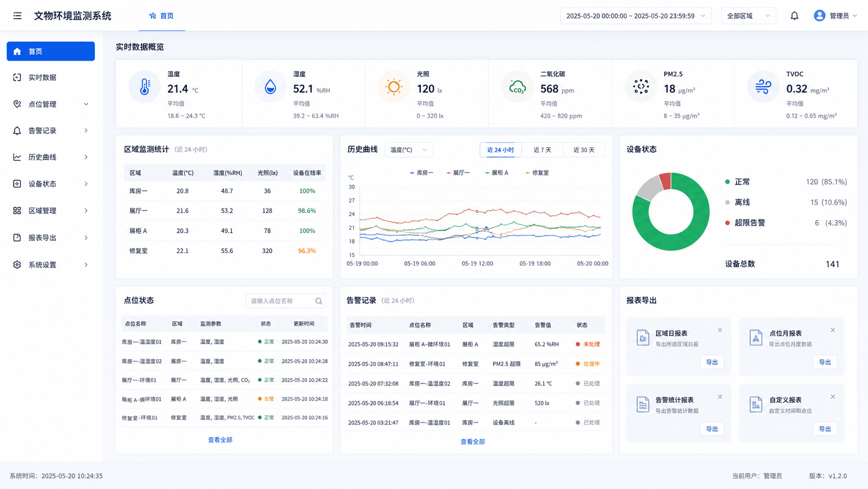Click the 区域日报表 document icon
868x489 pixels.
643,338
